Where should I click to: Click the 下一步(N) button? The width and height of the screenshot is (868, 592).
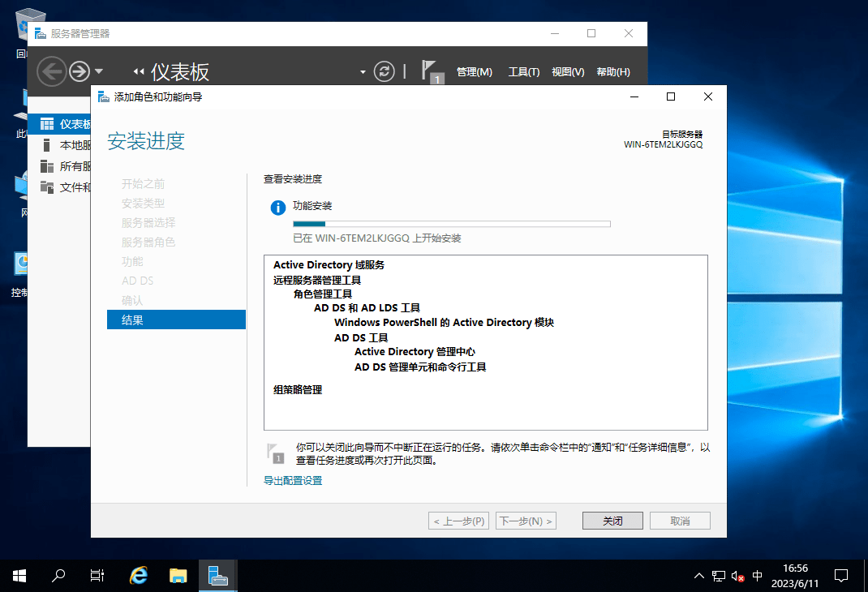pos(526,521)
